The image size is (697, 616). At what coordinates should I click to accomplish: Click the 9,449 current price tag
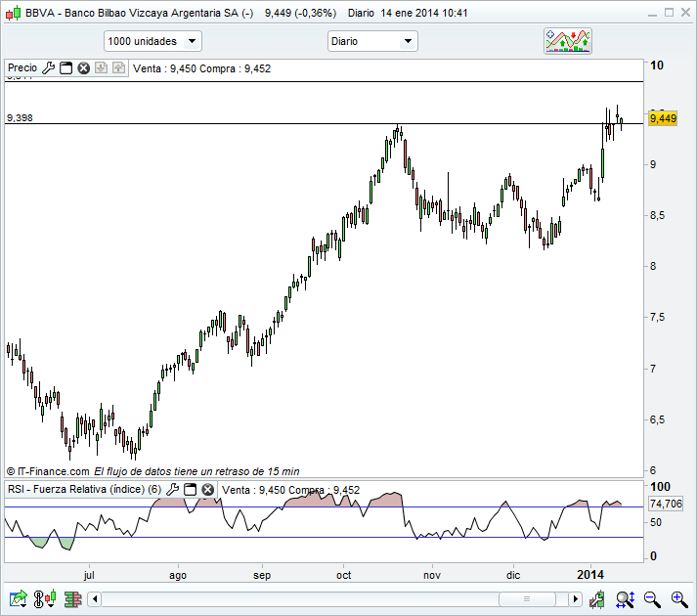click(663, 118)
